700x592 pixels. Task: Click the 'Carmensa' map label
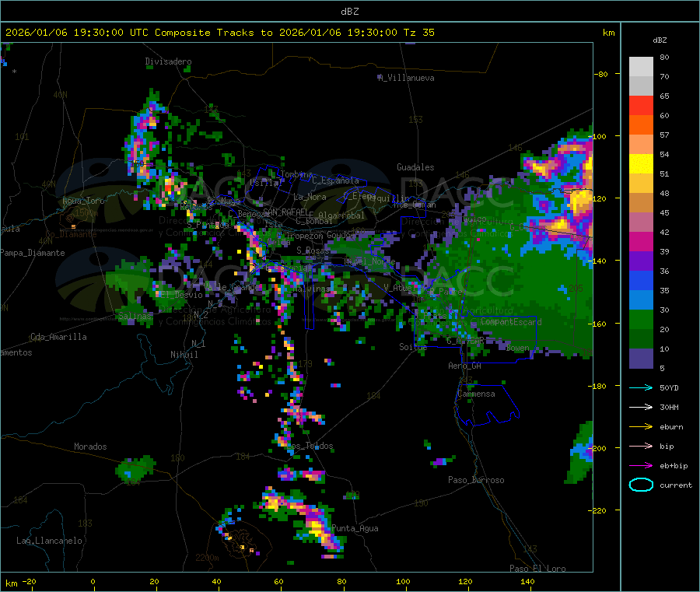(x=476, y=394)
